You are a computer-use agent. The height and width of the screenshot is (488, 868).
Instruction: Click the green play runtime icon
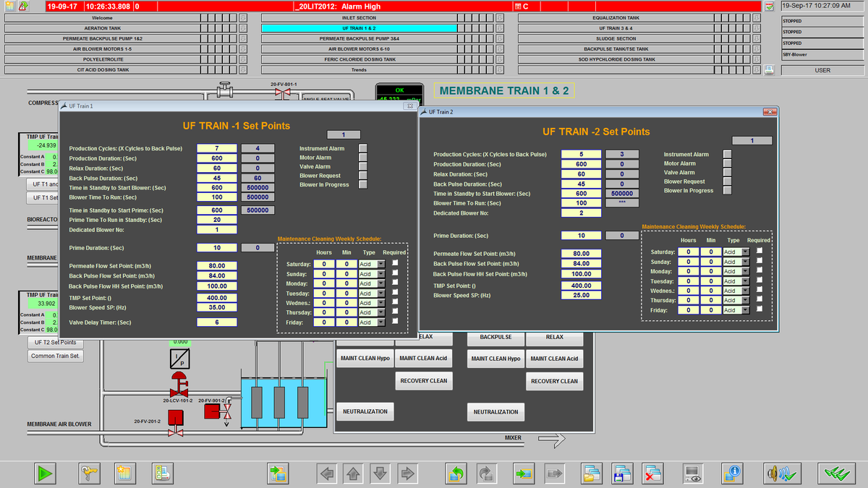pos(46,474)
